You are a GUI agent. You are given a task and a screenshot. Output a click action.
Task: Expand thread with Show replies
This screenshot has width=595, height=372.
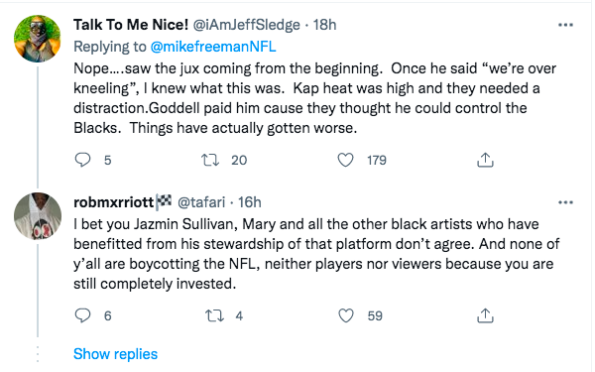(115, 354)
